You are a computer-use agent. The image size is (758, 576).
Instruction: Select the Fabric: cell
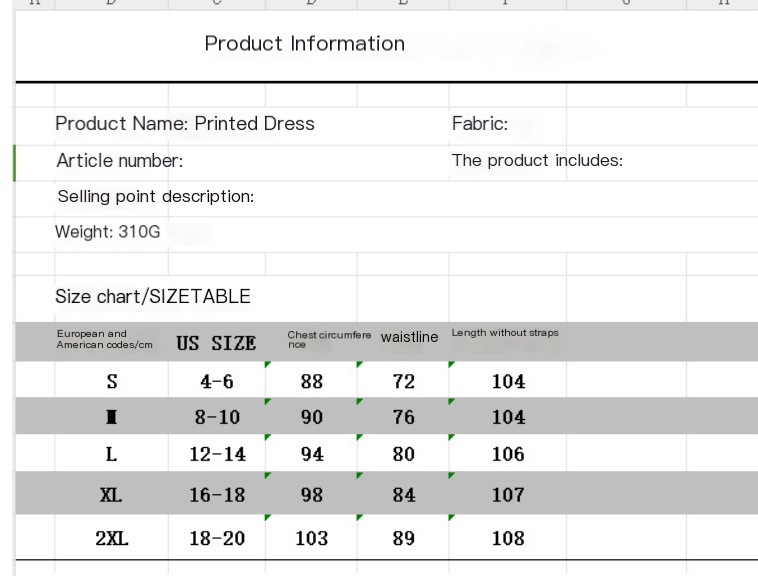tap(480, 124)
